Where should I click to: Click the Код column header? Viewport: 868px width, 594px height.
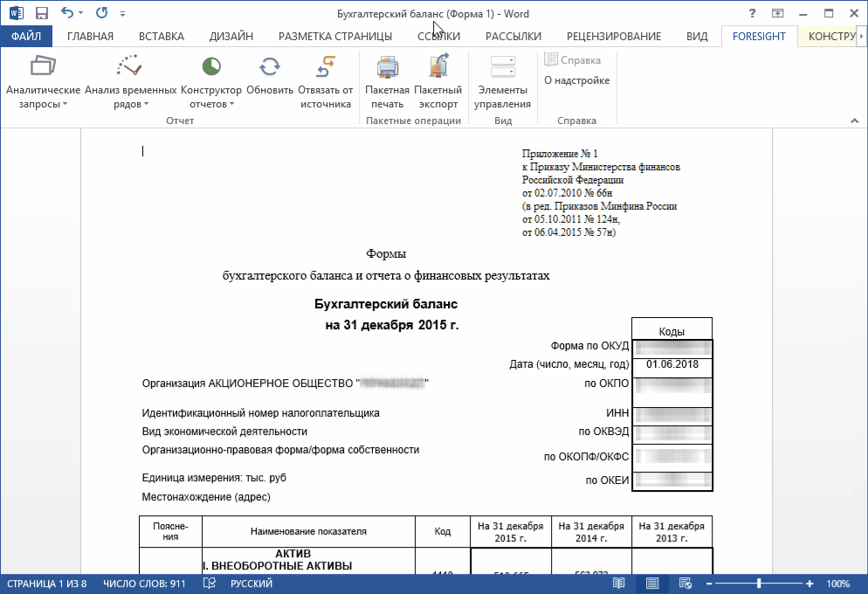[443, 531]
